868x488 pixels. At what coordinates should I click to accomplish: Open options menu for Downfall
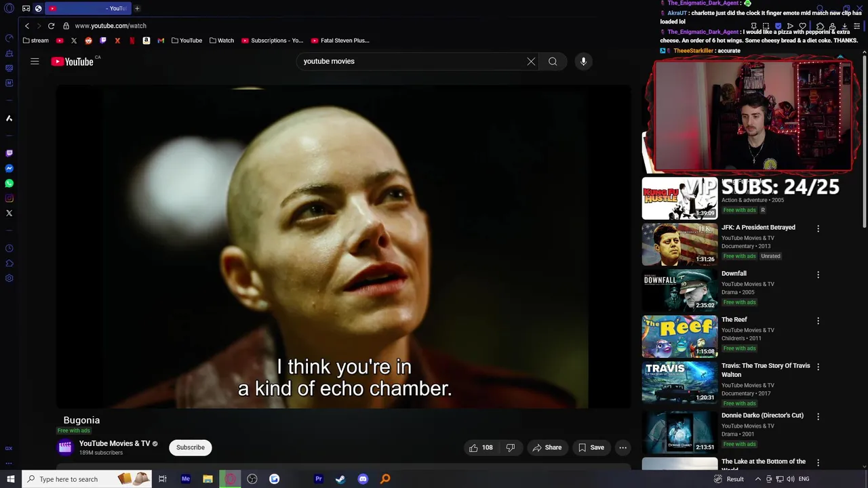point(818,274)
